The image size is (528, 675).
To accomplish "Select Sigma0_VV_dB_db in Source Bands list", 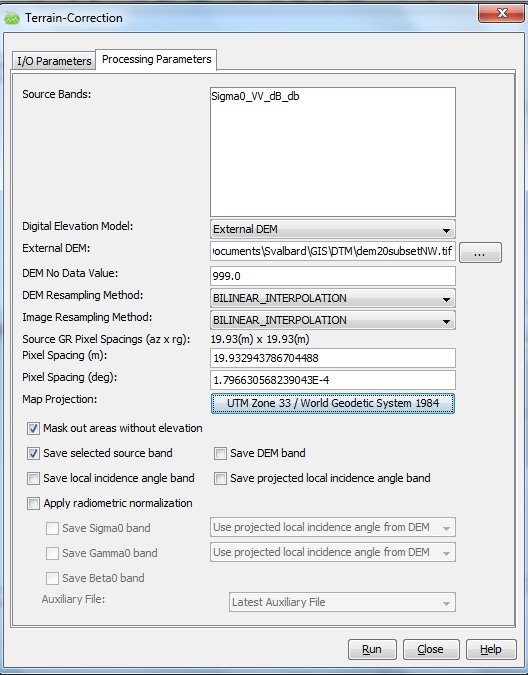I will (255, 96).
